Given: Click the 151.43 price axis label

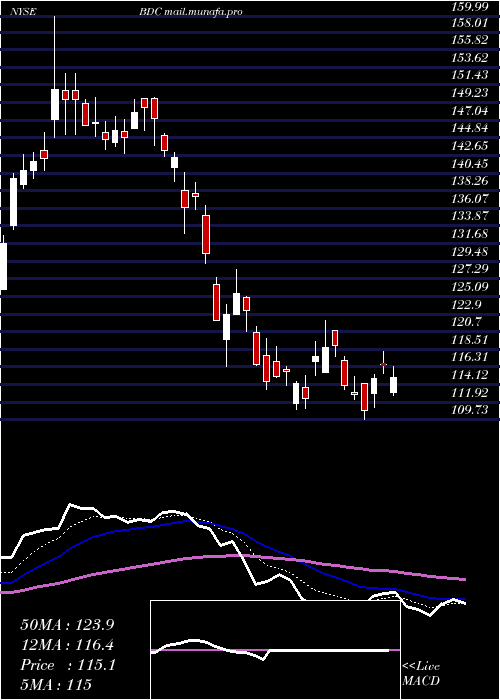Looking at the screenshot, I should coord(468,75).
